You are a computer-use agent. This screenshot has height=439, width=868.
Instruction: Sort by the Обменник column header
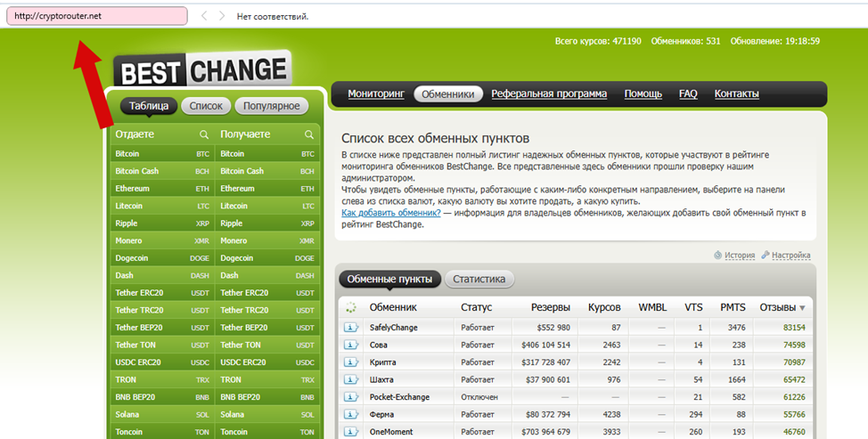pos(393,307)
